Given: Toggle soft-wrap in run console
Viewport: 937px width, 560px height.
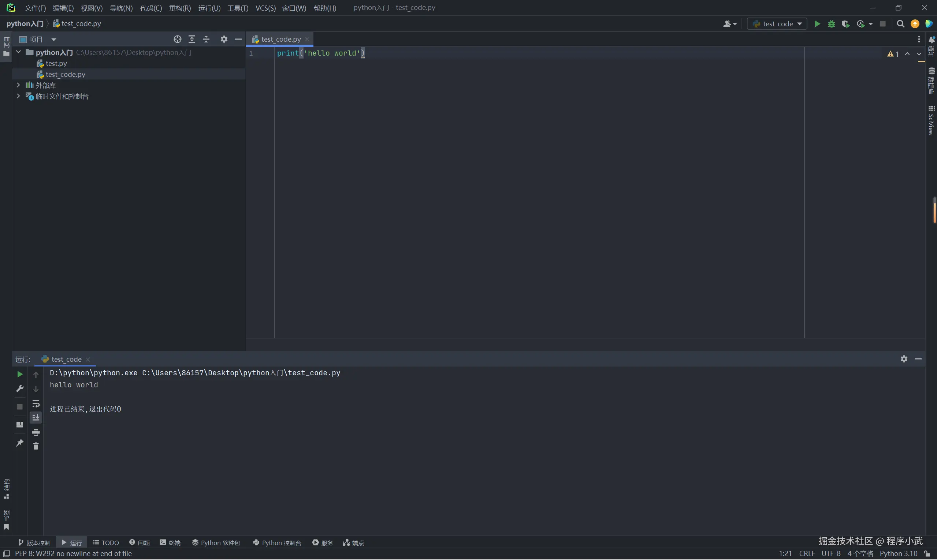Looking at the screenshot, I should [36, 404].
